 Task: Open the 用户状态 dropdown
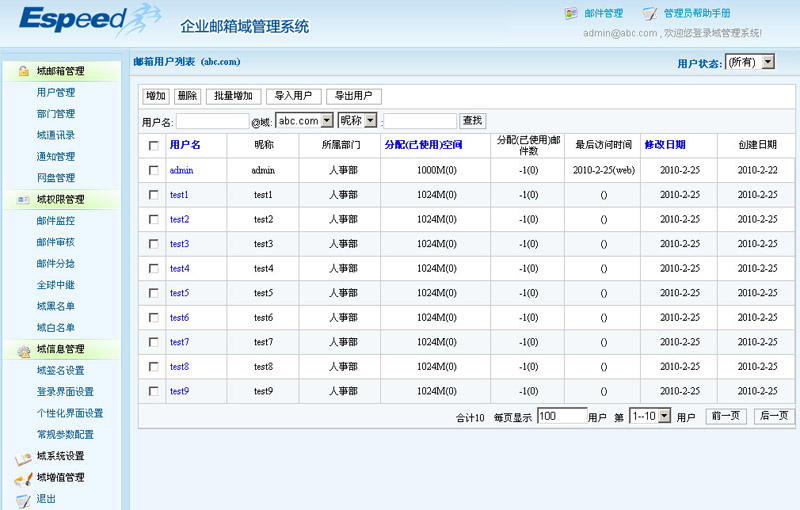click(750, 62)
